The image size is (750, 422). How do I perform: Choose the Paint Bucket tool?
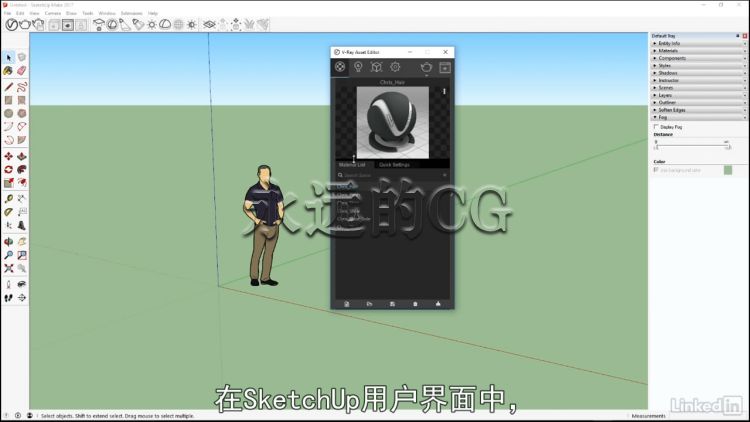point(9,71)
